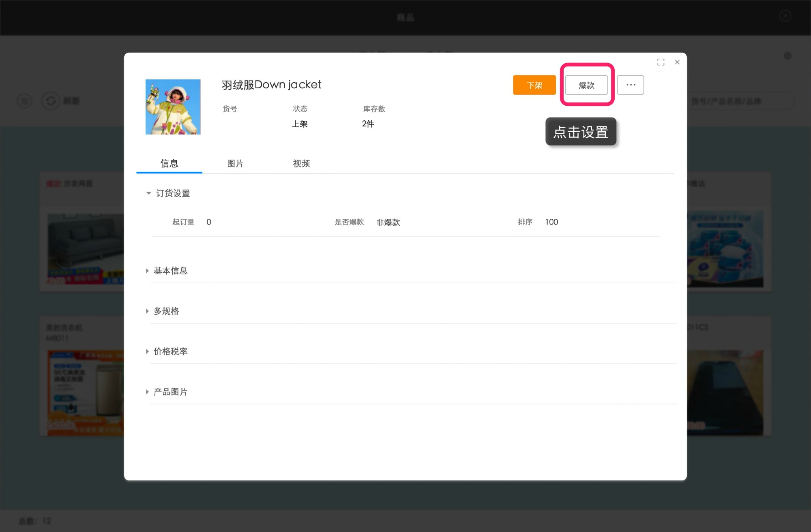Screen dimensions: 811x532
Task: Switch to the 图片 tab
Action: coord(235,163)
